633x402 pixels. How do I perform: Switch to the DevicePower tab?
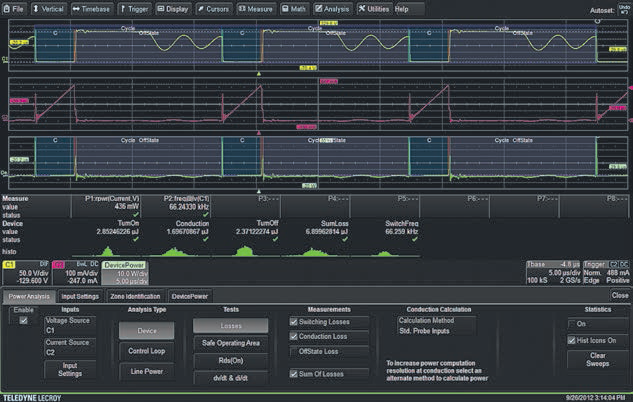pyautogui.click(x=190, y=296)
